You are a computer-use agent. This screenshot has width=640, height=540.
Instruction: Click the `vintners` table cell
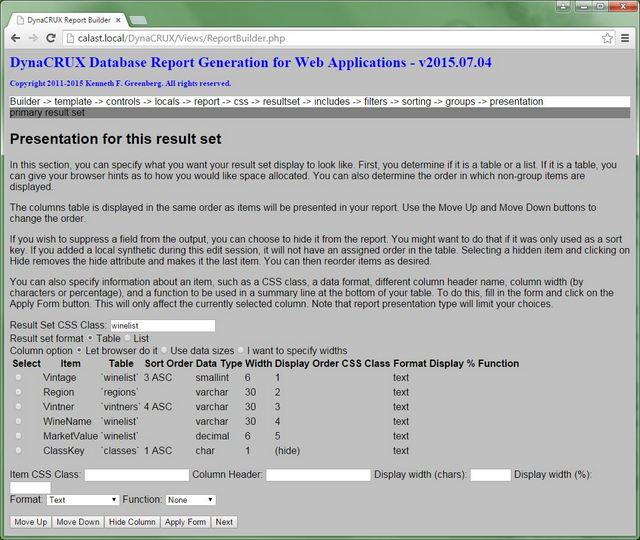click(120, 407)
